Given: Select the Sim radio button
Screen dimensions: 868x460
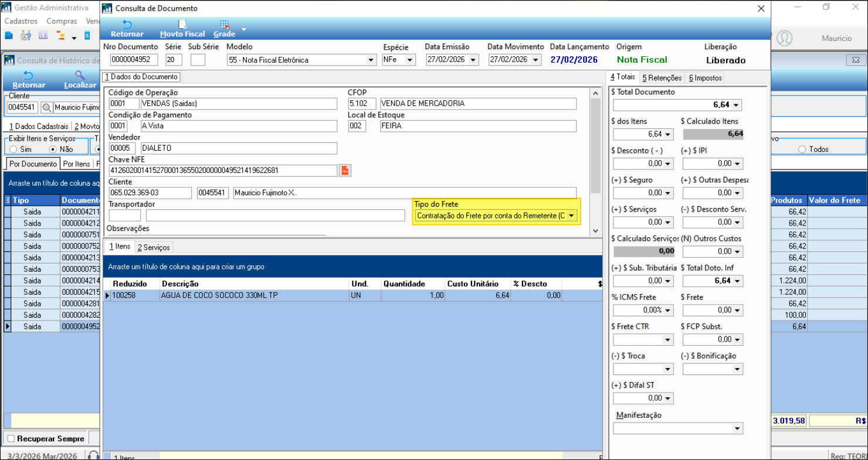Looking at the screenshot, I should click(13, 149).
